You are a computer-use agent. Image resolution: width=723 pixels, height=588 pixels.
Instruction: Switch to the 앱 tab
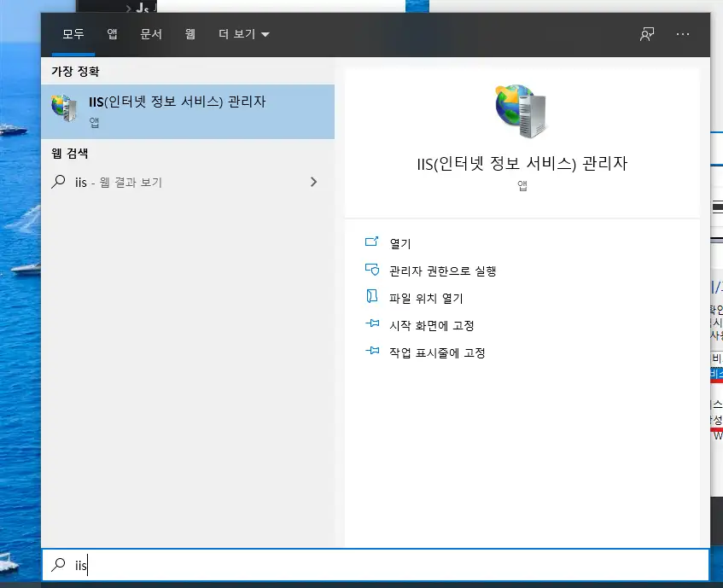[112, 34]
